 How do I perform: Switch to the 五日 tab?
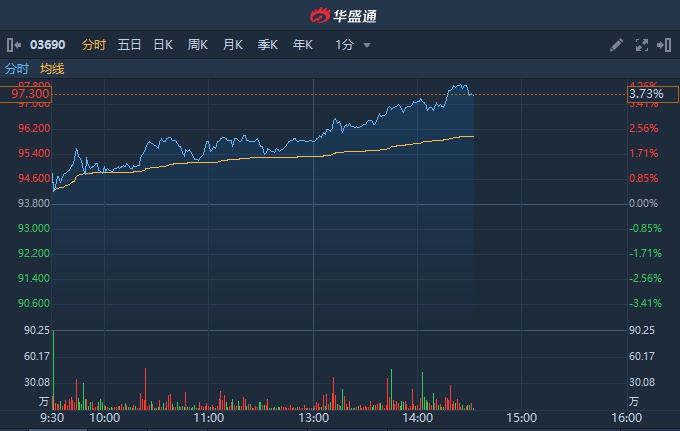(x=129, y=45)
